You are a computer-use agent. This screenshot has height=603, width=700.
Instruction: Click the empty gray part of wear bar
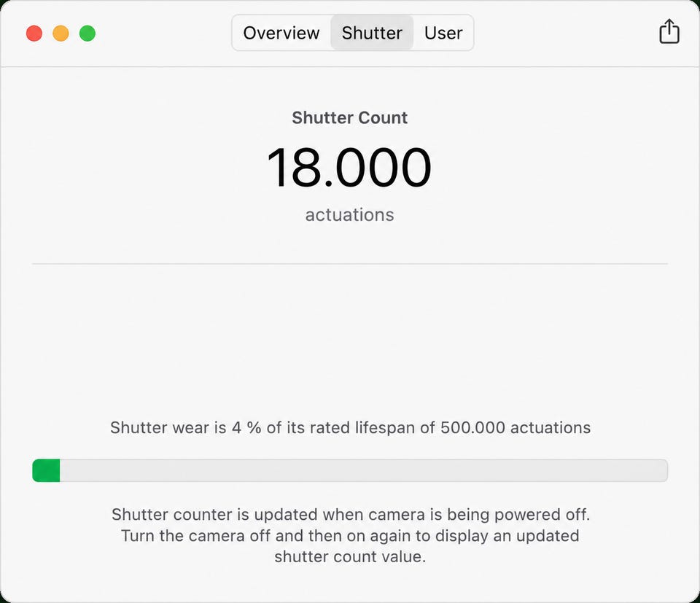tap(364, 470)
